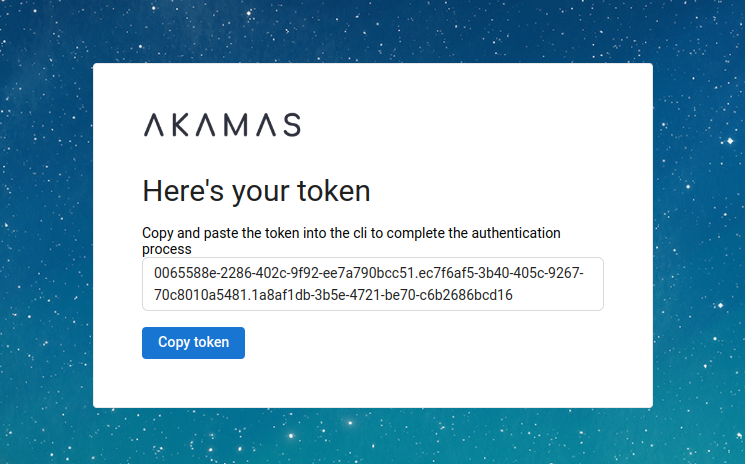Click the AKAMAS logo

point(222,125)
